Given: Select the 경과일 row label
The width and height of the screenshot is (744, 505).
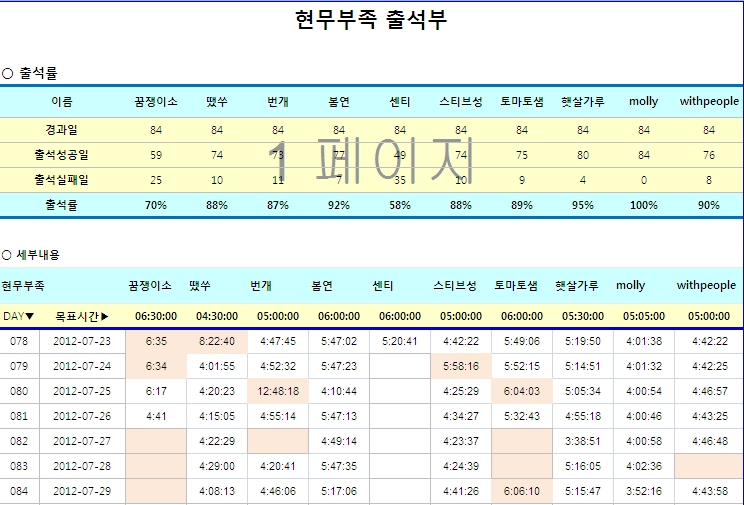Looking at the screenshot, I should pos(62,130).
